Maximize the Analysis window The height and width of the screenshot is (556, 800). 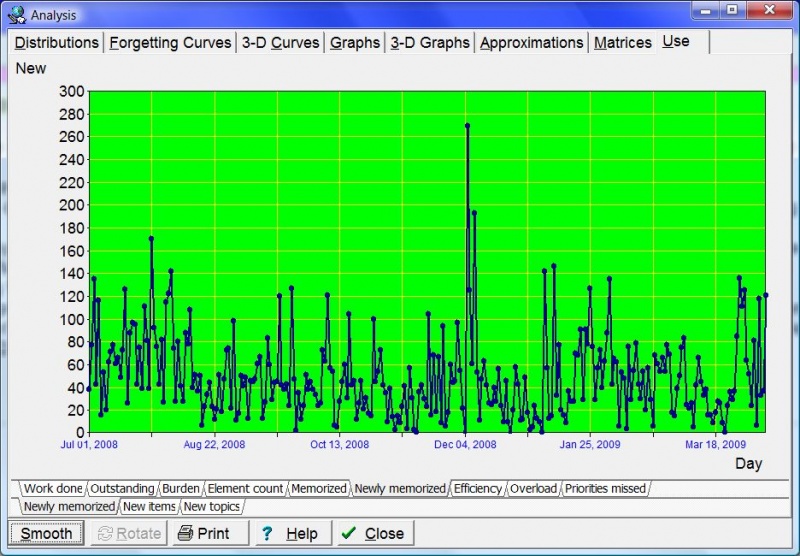pyautogui.click(x=732, y=11)
